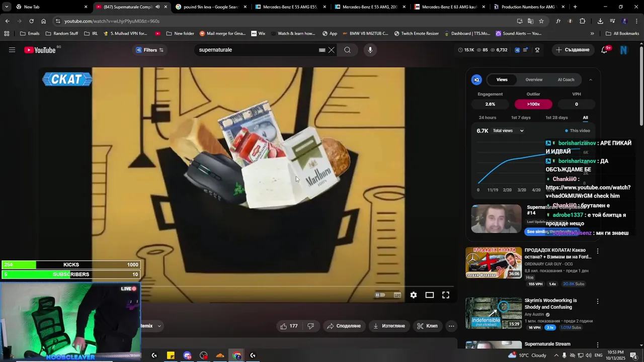Switch to Overview tab
644x362 pixels.
pos(534,79)
